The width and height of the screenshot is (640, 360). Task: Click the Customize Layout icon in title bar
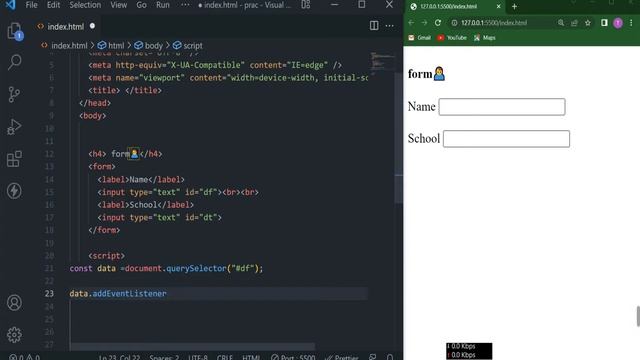306,5
